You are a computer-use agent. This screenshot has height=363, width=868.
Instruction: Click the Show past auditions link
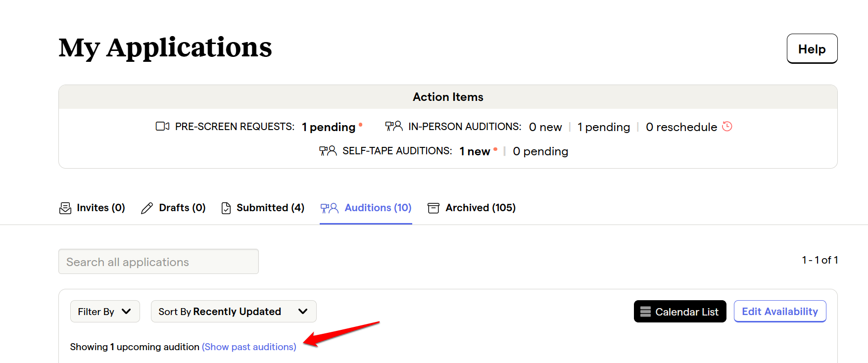249,347
